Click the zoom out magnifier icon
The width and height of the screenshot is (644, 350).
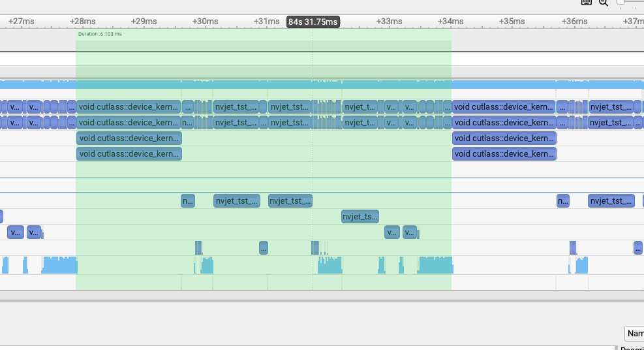coord(604,3)
